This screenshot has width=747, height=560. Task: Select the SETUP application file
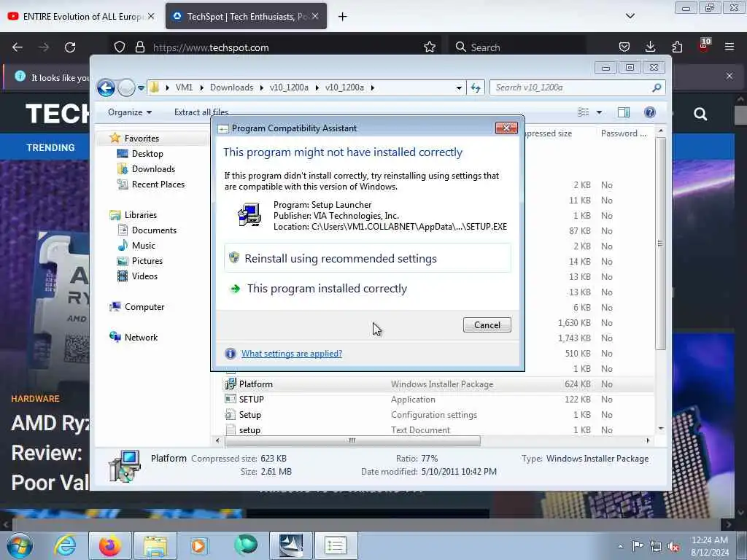251,400
